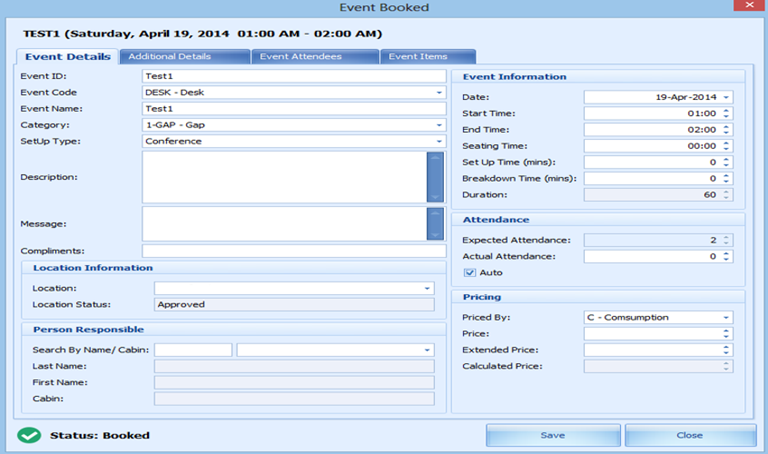Click the Event Information heading
The image size is (768, 454).
click(514, 77)
